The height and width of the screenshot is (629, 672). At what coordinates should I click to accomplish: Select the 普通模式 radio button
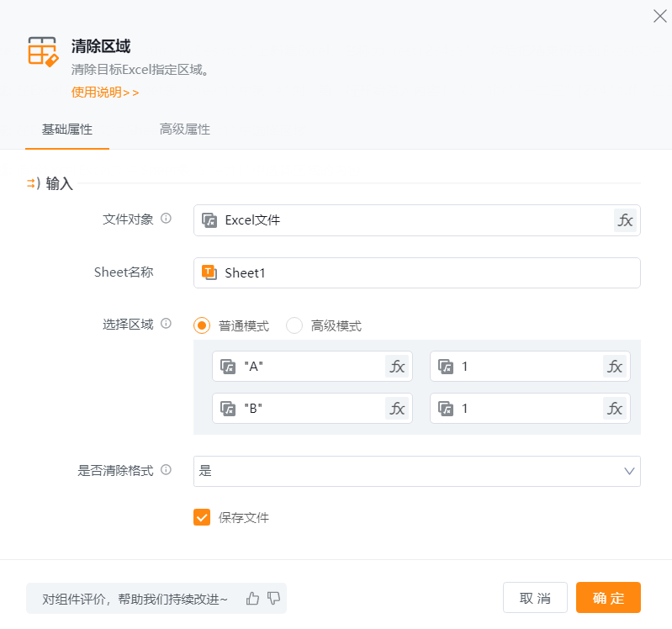[x=202, y=325]
